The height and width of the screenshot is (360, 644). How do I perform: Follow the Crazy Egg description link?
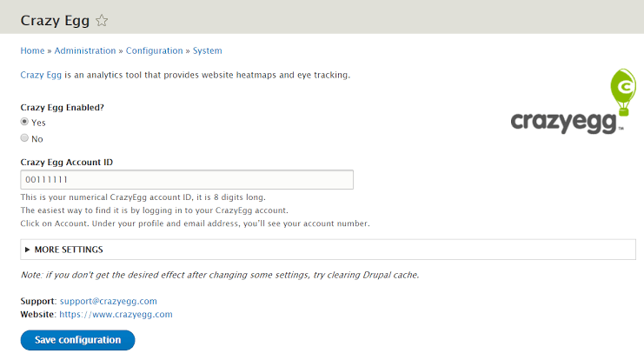(x=41, y=75)
